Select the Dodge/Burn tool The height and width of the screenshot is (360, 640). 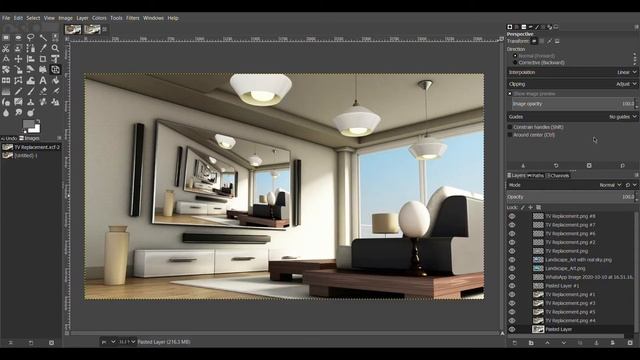point(31,113)
